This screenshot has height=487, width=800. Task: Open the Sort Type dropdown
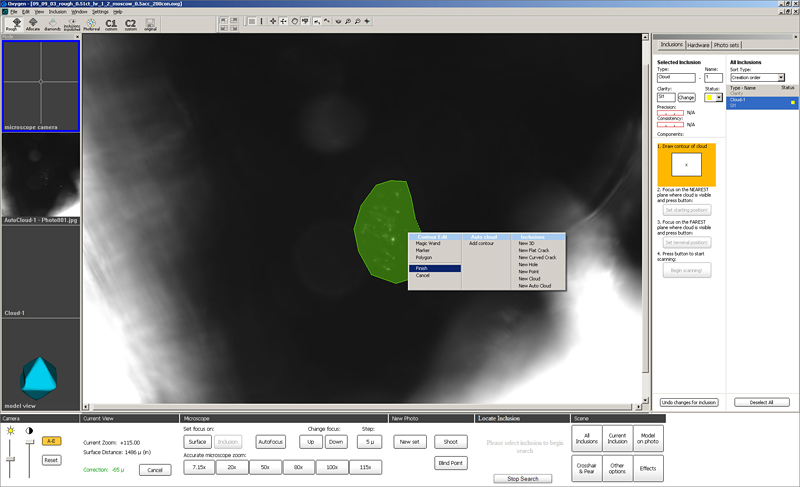tap(757, 77)
